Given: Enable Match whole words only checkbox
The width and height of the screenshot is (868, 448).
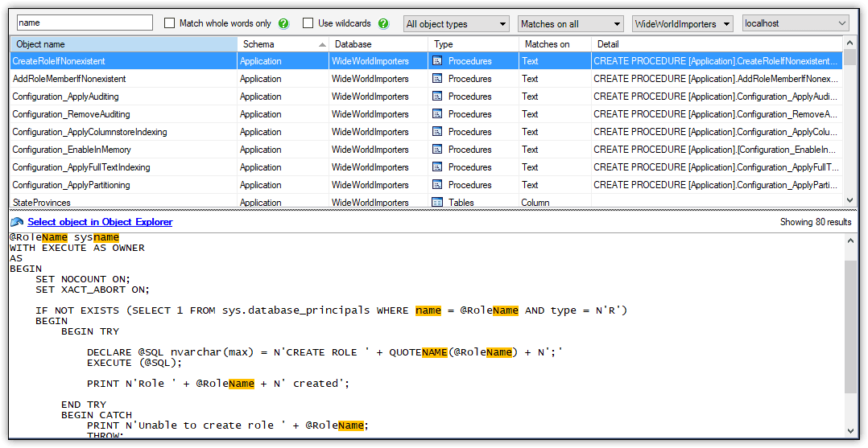Looking at the screenshot, I should 170,23.
